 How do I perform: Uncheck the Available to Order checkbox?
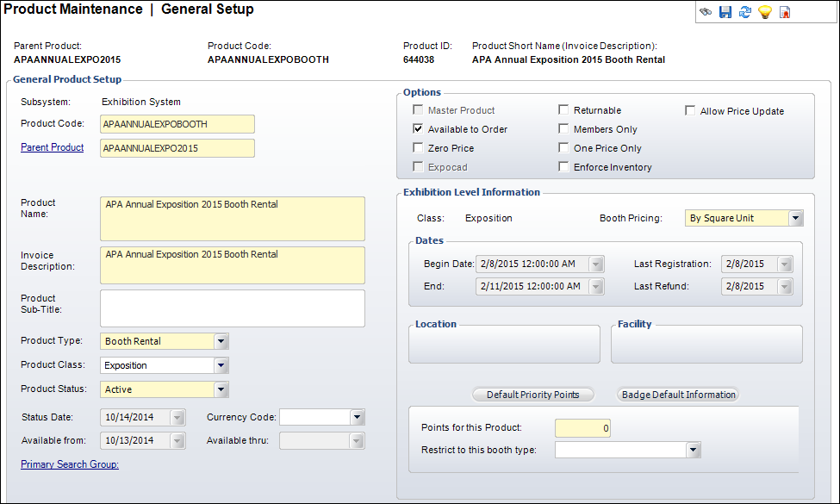click(x=418, y=128)
